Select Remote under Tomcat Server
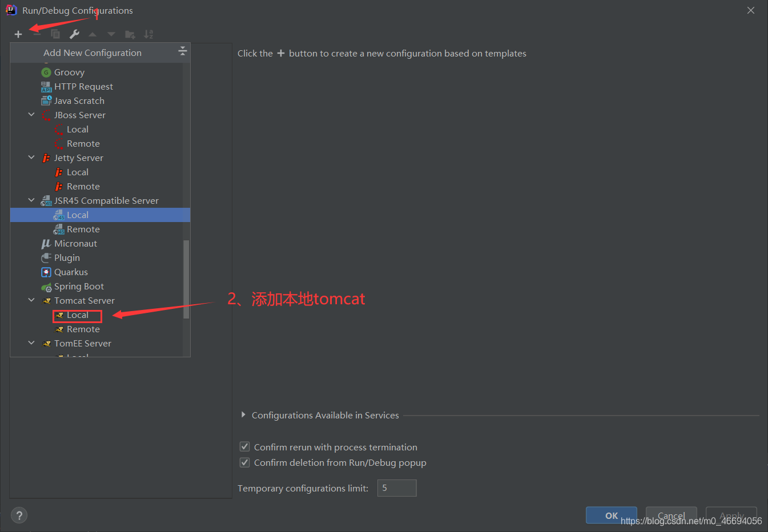Viewport: 768px width, 532px height. pyautogui.click(x=83, y=329)
